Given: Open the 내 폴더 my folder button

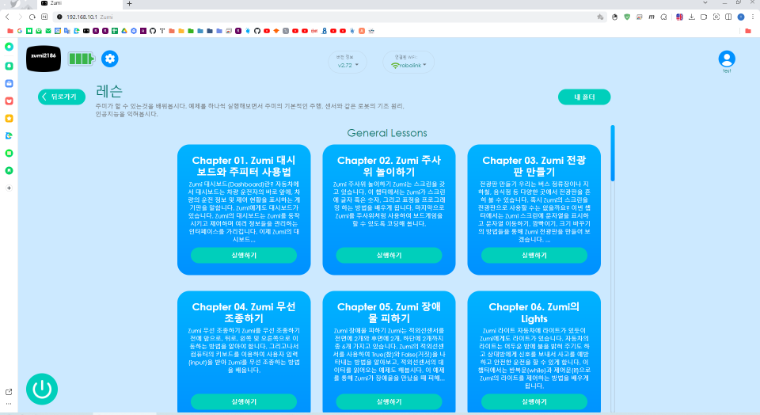Looking at the screenshot, I should [x=584, y=97].
